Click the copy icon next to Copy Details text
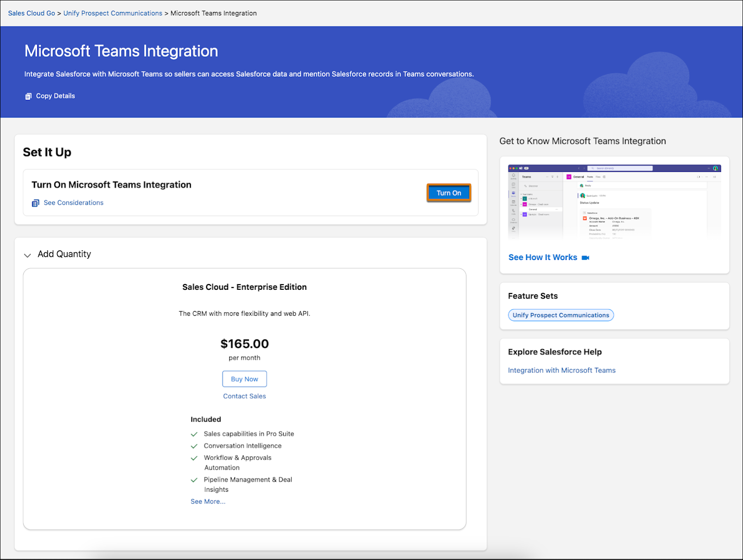This screenshot has width=743, height=560. 29,96
